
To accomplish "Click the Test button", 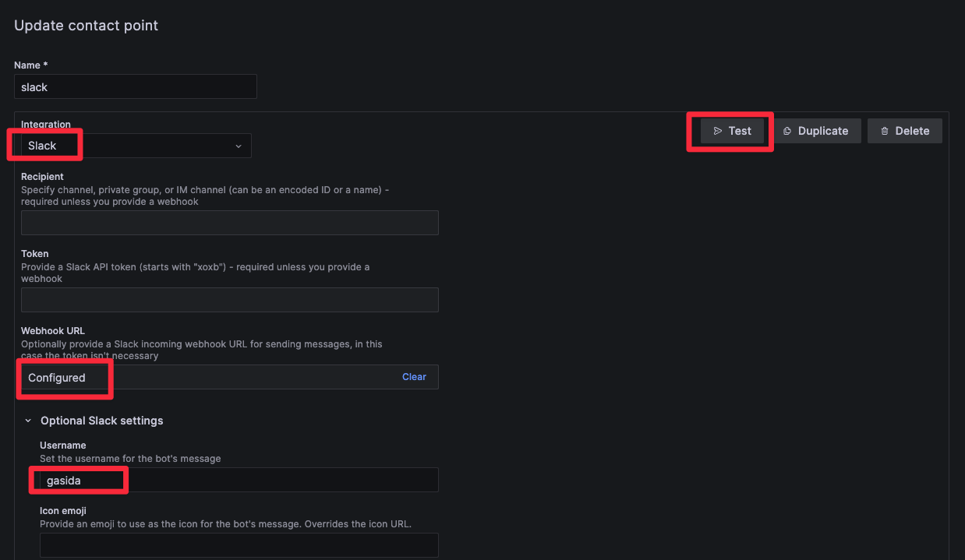I will 732,131.
